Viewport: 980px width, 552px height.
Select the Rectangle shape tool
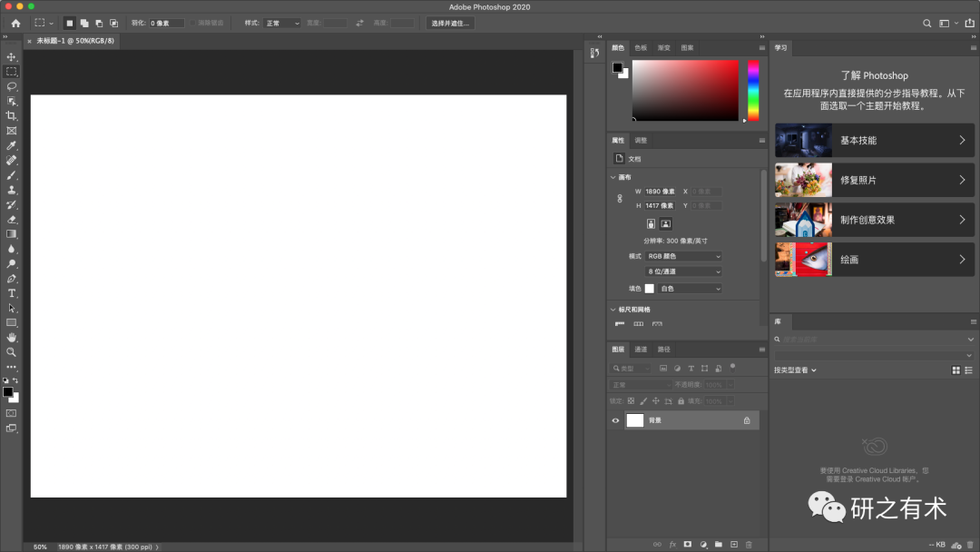pyautogui.click(x=11, y=322)
